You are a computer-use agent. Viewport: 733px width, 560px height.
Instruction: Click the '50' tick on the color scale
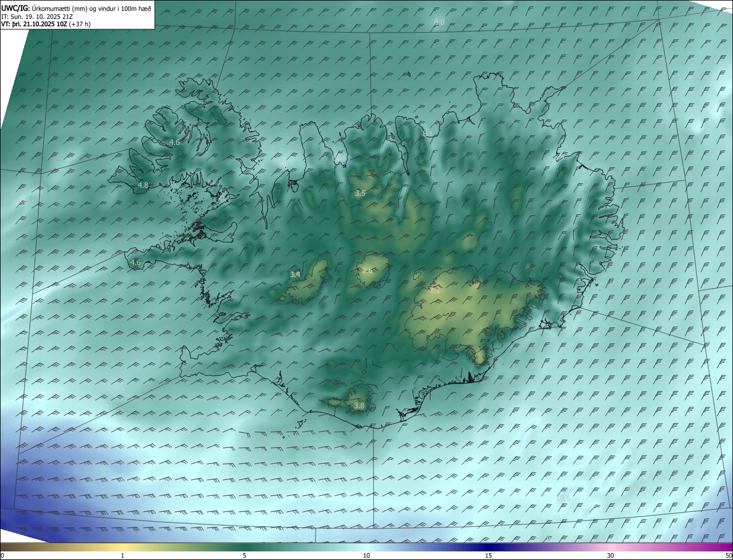(x=728, y=555)
